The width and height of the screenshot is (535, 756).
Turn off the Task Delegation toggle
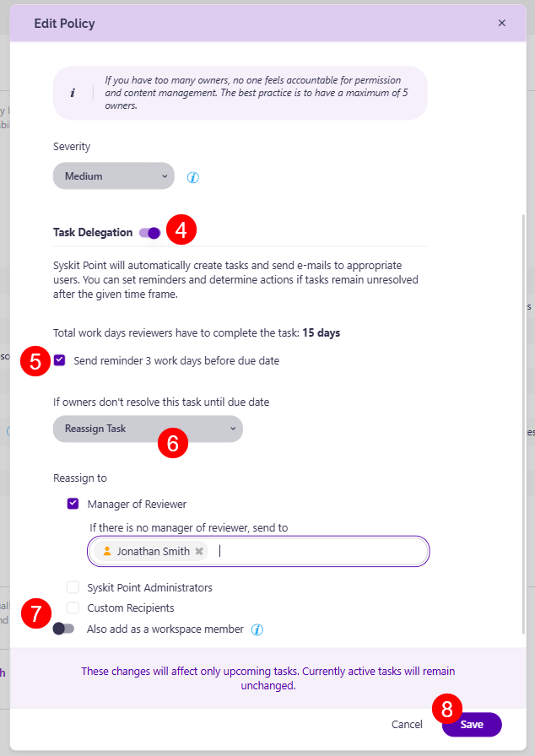[x=149, y=232]
